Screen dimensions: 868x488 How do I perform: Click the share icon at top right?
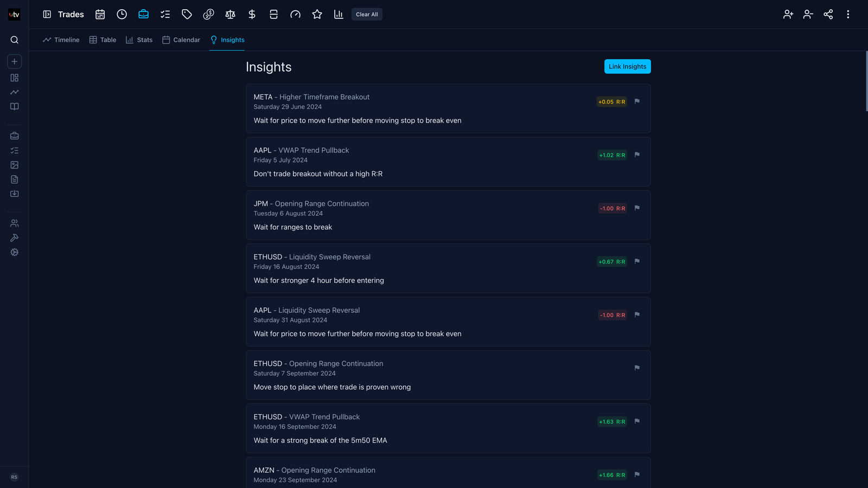coord(828,15)
